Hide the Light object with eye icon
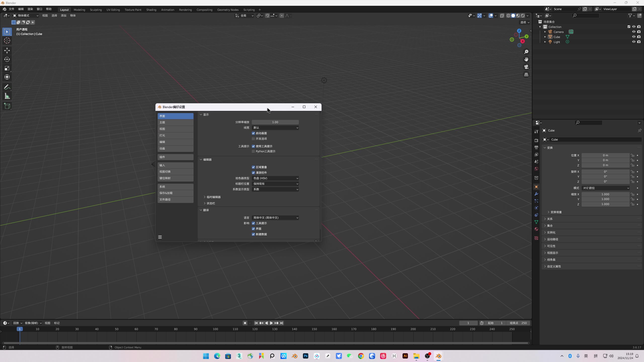The width and height of the screenshot is (644, 362). click(634, 42)
